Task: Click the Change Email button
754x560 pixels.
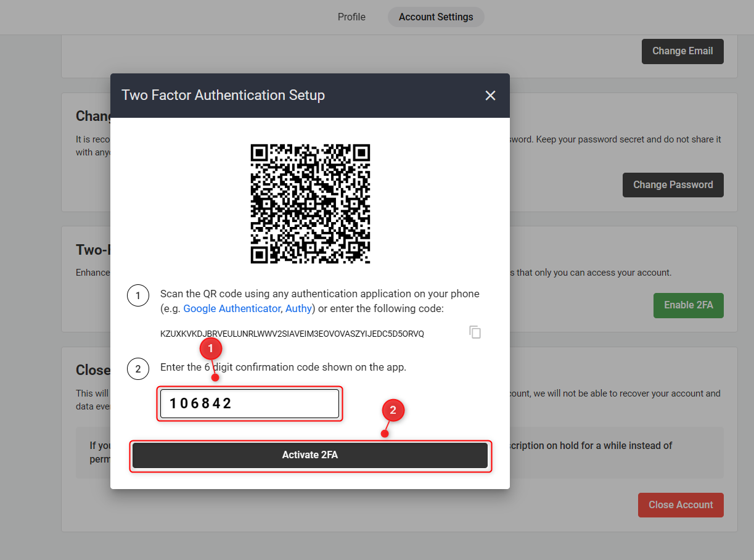Action: (682, 51)
